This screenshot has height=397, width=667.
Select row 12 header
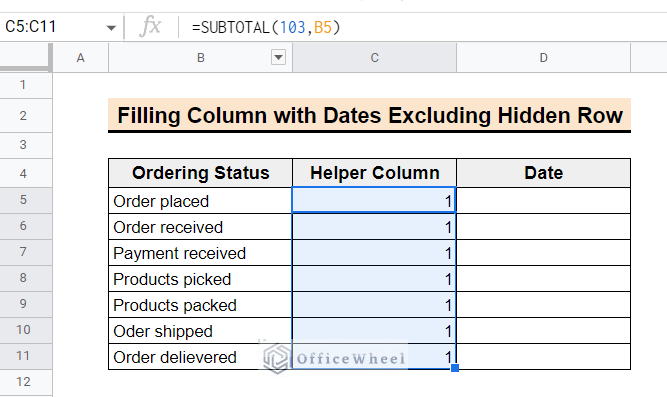[26, 382]
